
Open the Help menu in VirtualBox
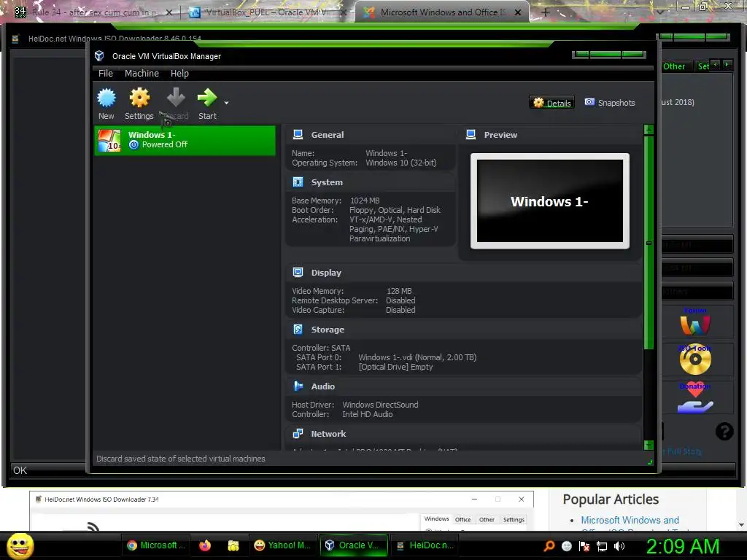pyautogui.click(x=179, y=74)
